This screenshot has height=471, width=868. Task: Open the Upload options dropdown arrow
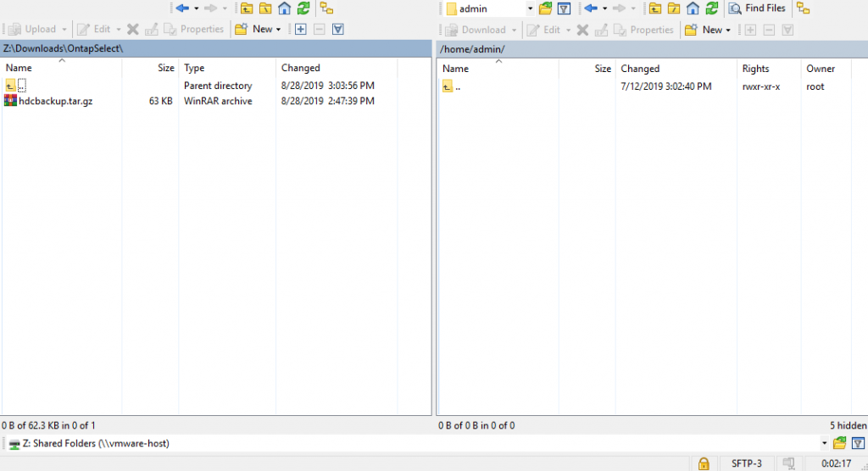click(64, 30)
